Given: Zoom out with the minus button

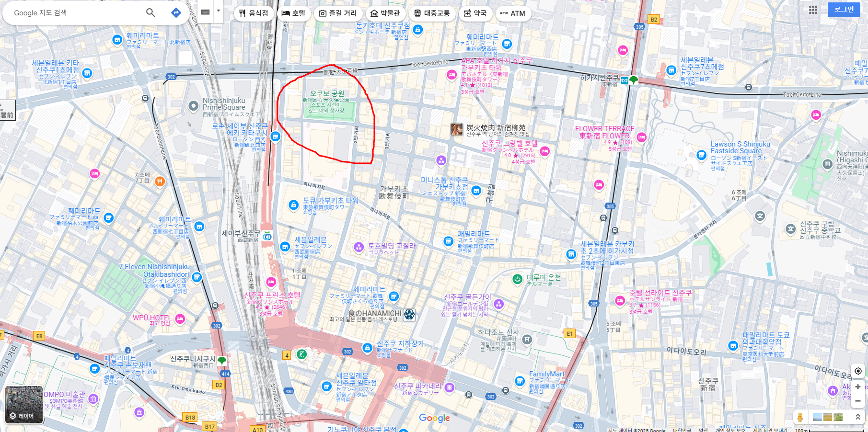Looking at the screenshot, I should [858, 401].
